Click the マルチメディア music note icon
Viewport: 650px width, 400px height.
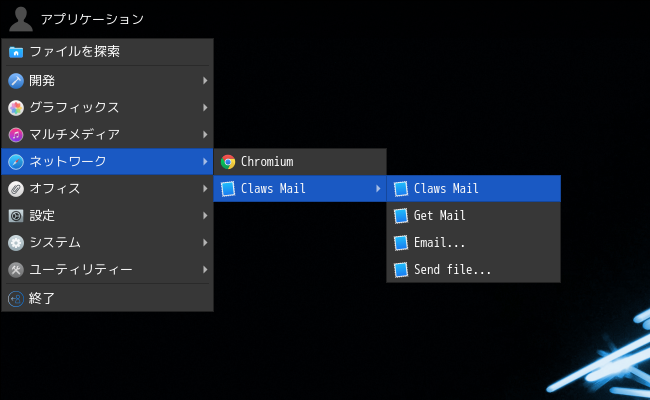(x=16, y=135)
